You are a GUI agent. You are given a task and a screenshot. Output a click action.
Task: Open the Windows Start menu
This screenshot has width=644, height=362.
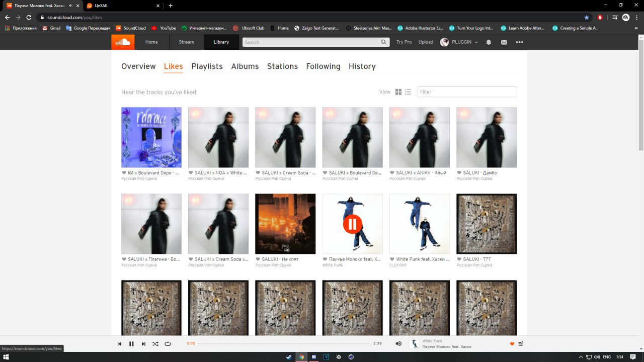7,357
